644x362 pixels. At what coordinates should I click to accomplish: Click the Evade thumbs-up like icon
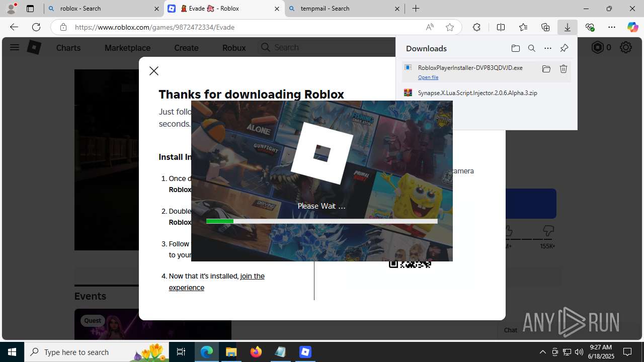507,231
